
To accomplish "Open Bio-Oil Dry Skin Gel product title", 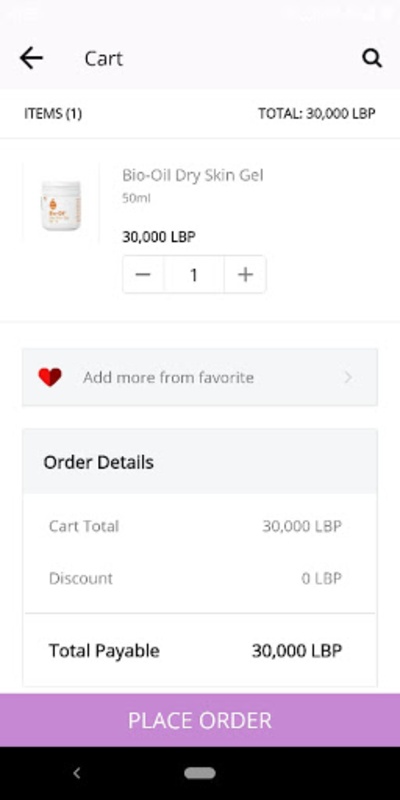I will [x=193, y=175].
